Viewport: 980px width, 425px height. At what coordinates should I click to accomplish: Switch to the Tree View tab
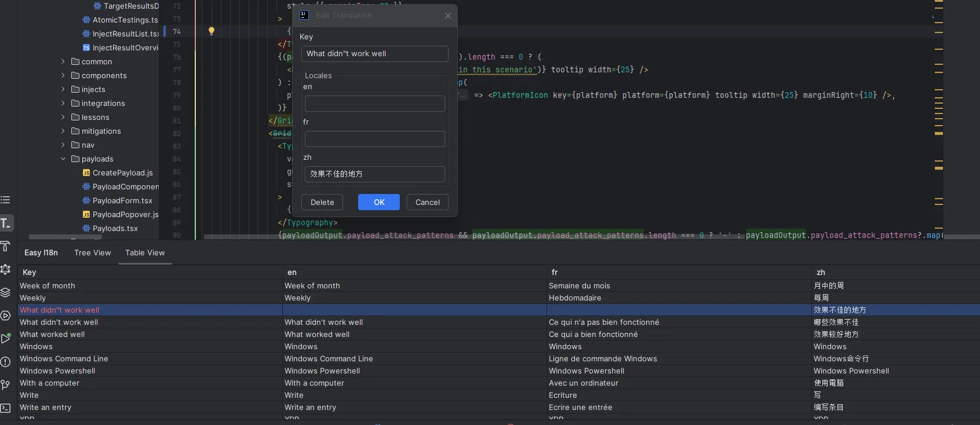click(92, 252)
